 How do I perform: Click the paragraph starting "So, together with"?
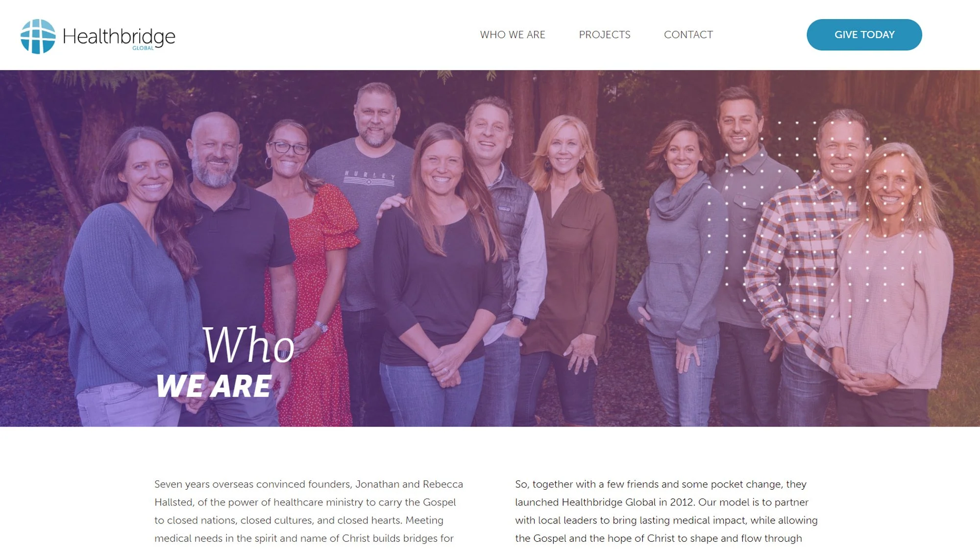click(666, 511)
